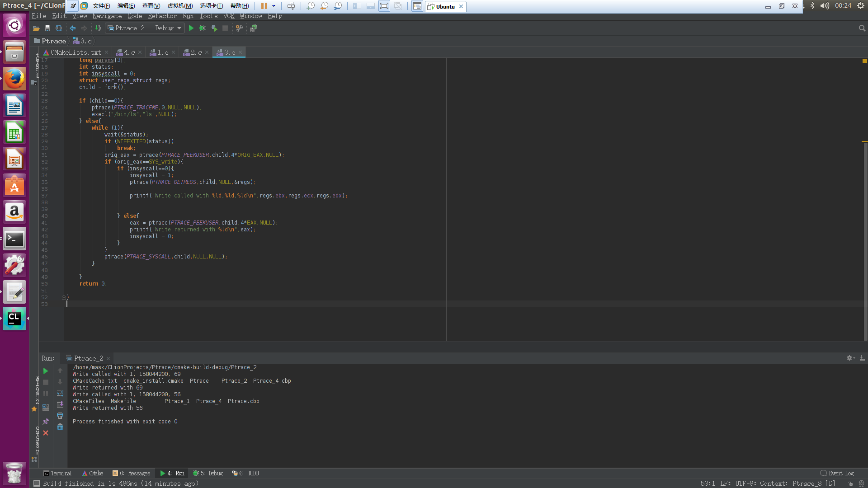Click the Build hammer-binary icon
The height and width of the screenshot is (488, 868).
98,28
